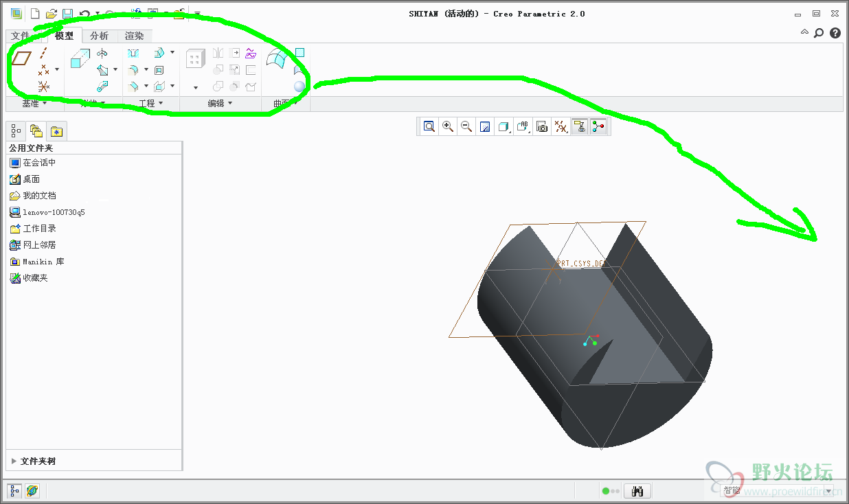Switch to the 模型 ribbon tab
The image size is (849, 504).
[x=64, y=36]
